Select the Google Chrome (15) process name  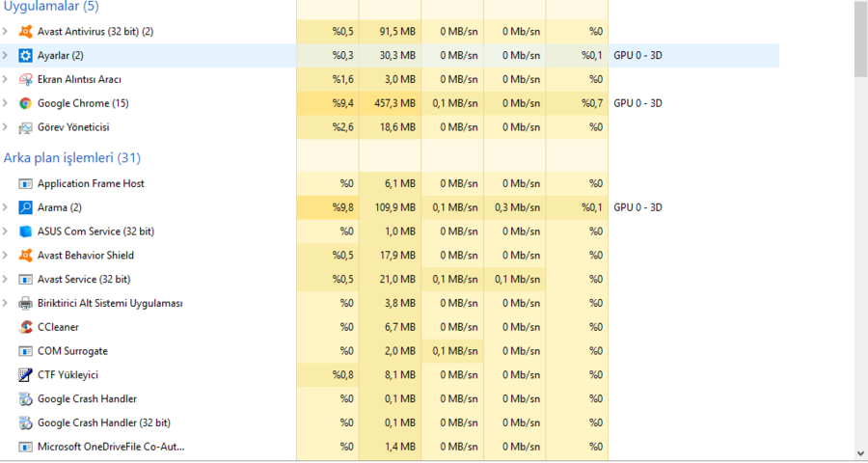[83, 103]
